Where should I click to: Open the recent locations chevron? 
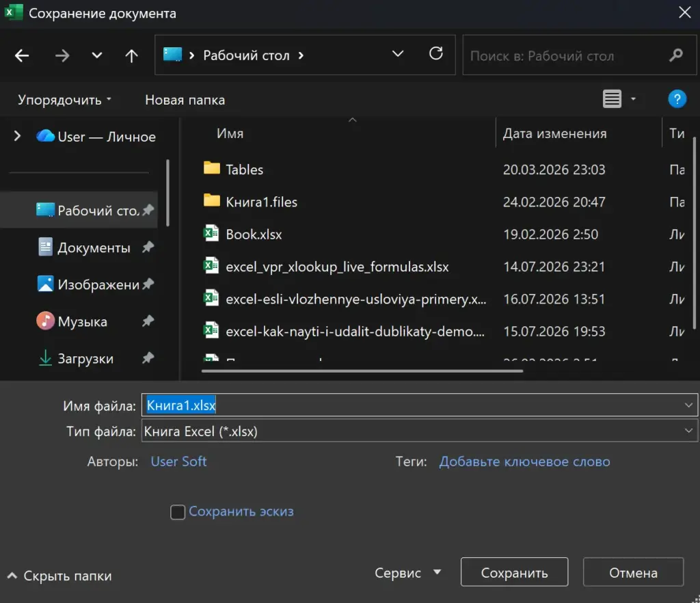pos(97,55)
